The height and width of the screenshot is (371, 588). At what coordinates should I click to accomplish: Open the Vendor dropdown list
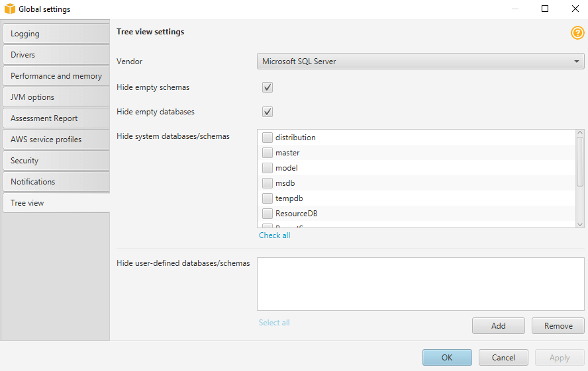point(420,62)
